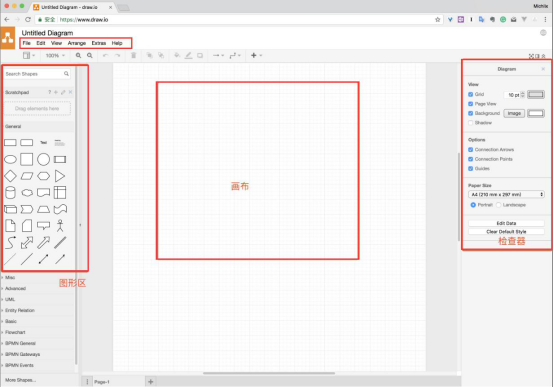Click the undo arrow in toolbar

click(105, 55)
